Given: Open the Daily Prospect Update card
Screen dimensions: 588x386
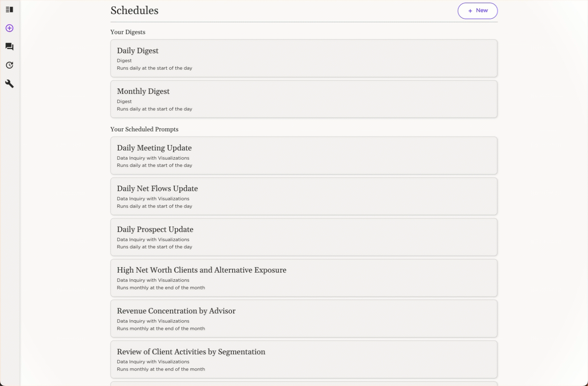Looking at the screenshot, I should pyautogui.click(x=304, y=237).
